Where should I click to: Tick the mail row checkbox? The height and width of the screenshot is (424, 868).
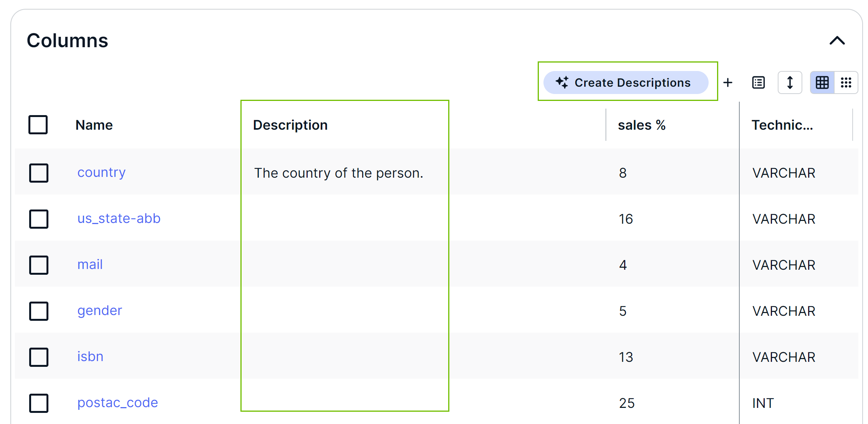[x=38, y=265]
